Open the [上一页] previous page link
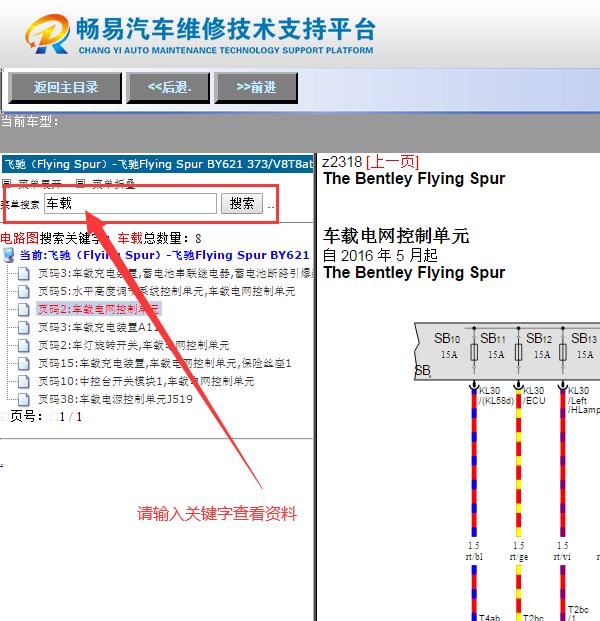This screenshot has height=621, width=600. point(392,162)
